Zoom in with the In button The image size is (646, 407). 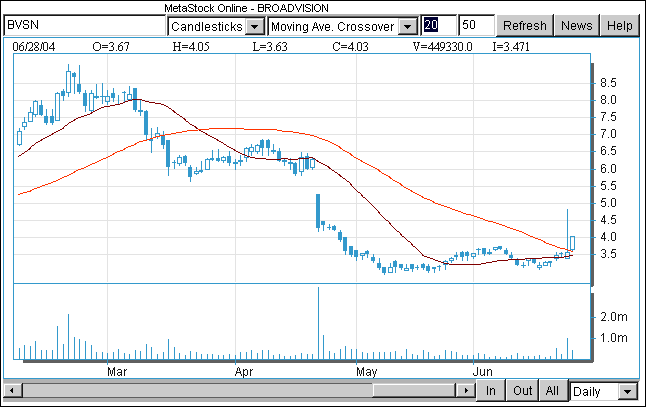click(x=490, y=390)
